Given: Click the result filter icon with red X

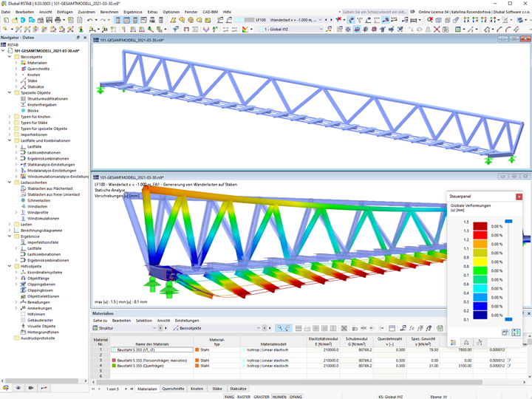Looking at the screenshot, I should coord(338,20).
